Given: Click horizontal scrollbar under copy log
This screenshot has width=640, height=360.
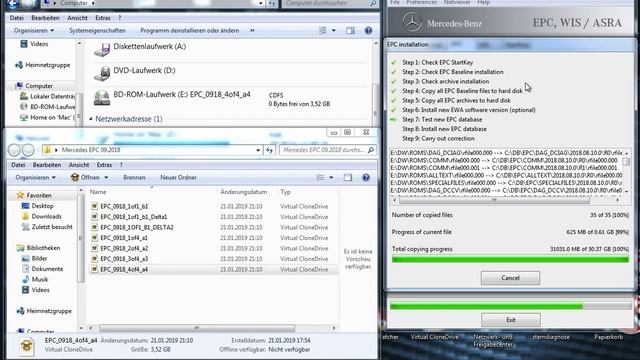Looking at the screenshot, I should [495, 200].
